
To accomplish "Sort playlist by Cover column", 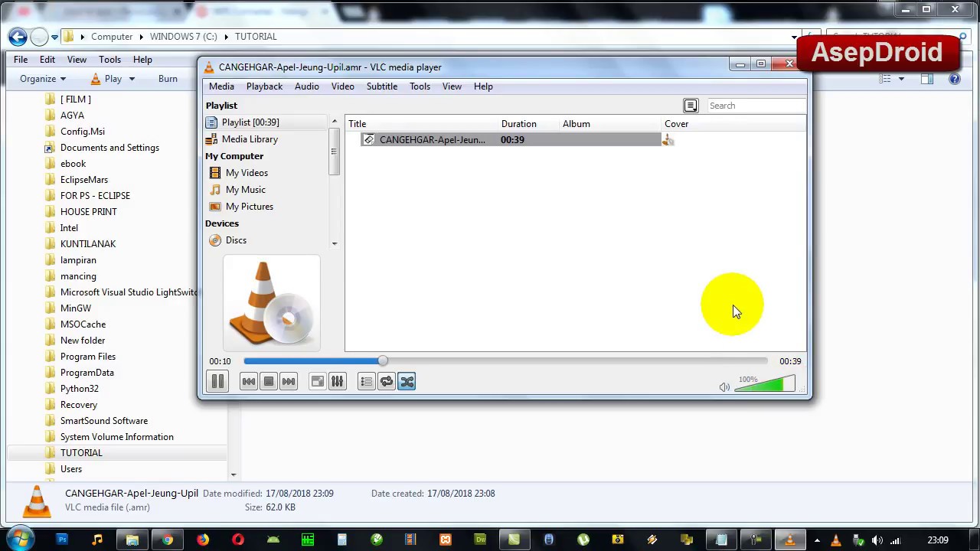I will pos(733,124).
